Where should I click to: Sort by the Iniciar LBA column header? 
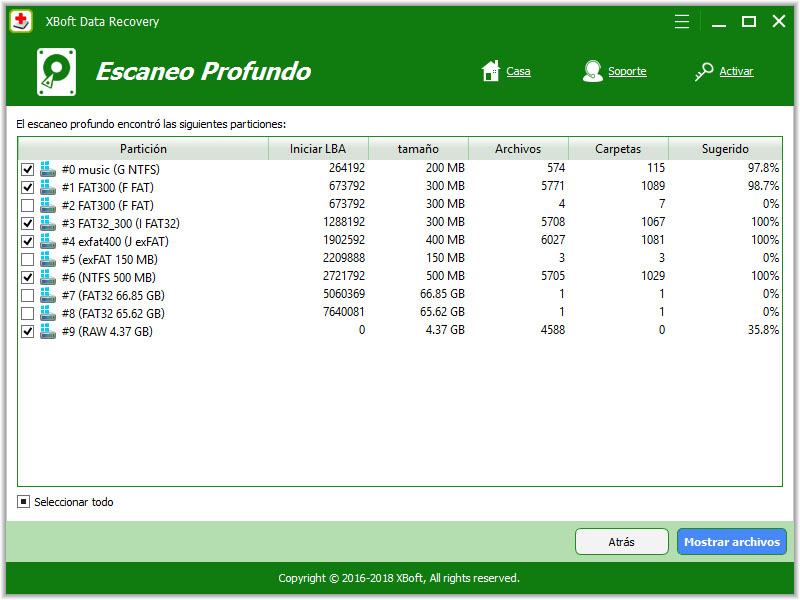point(318,148)
